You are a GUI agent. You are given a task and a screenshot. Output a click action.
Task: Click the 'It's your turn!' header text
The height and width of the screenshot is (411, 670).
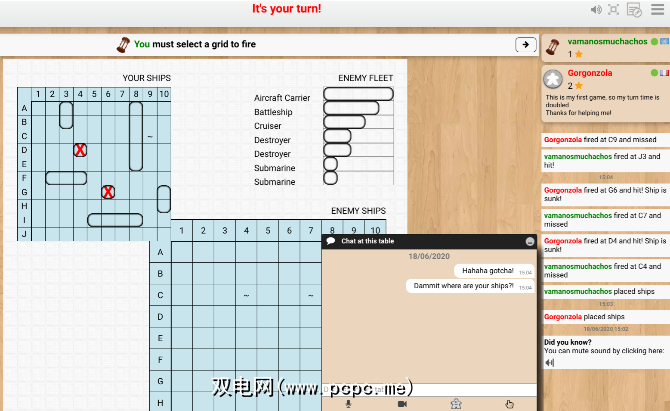point(286,9)
